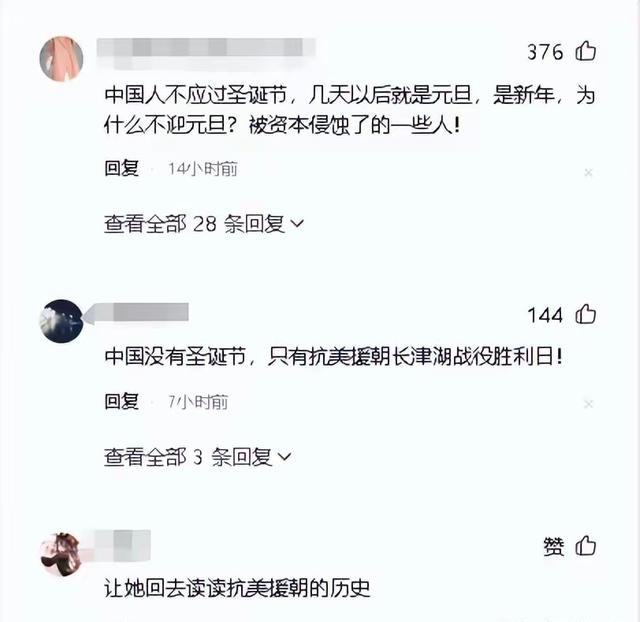Click chevron beside 28 条回复
The height and width of the screenshot is (622, 640).
click(x=297, y=224)
